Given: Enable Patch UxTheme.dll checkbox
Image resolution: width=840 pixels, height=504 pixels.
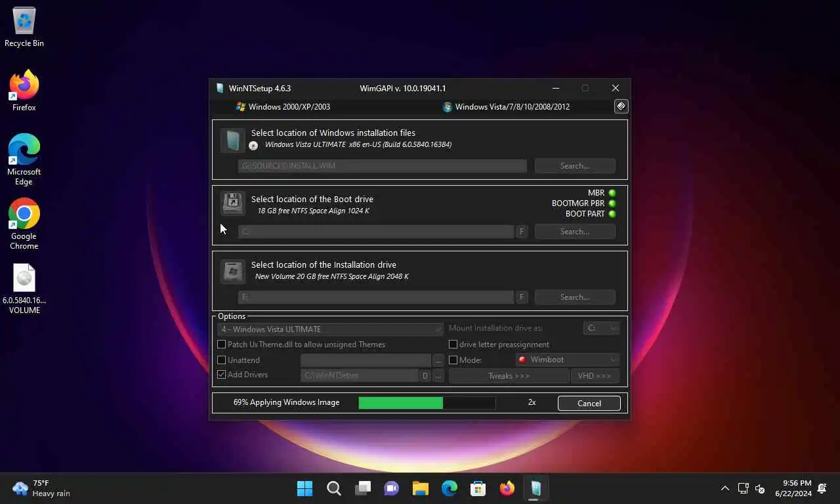Looking at the screenshot, I should pyautogui.click(x=222, y=345).
